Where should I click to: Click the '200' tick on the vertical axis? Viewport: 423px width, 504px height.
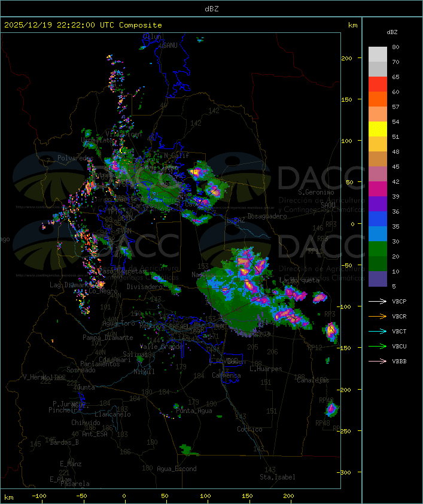pos(346,58)
